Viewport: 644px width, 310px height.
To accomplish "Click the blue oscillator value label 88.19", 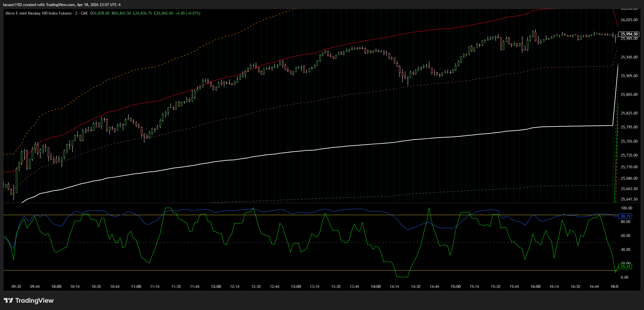I will pyautogui.click(x=625, y=216).
